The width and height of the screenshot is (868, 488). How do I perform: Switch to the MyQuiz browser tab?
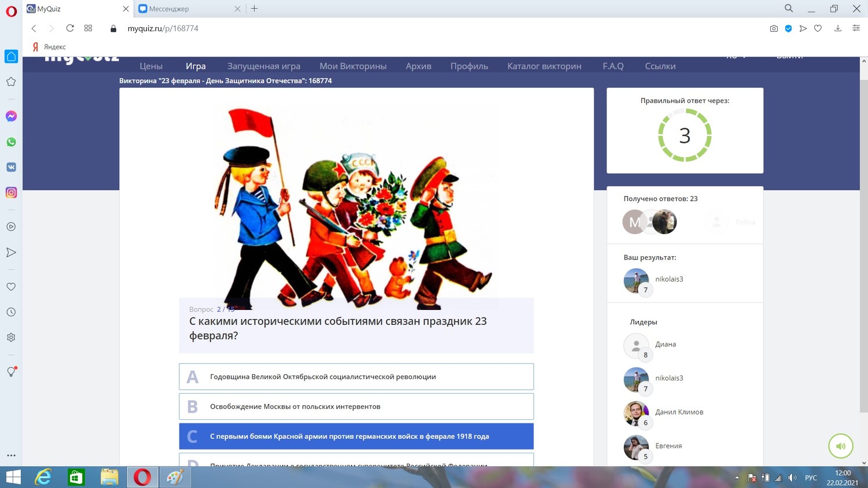(78, 9)
